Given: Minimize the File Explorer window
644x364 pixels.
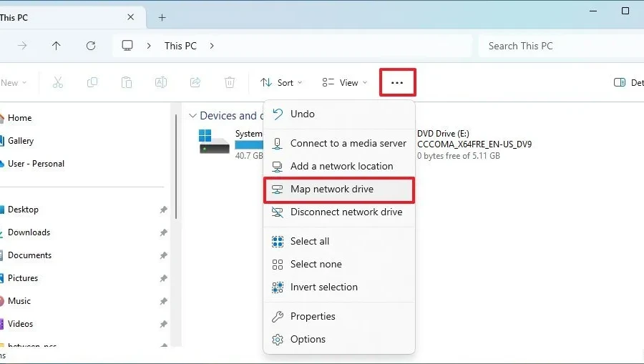Looking at the screenshot, I should coord(593,11).
